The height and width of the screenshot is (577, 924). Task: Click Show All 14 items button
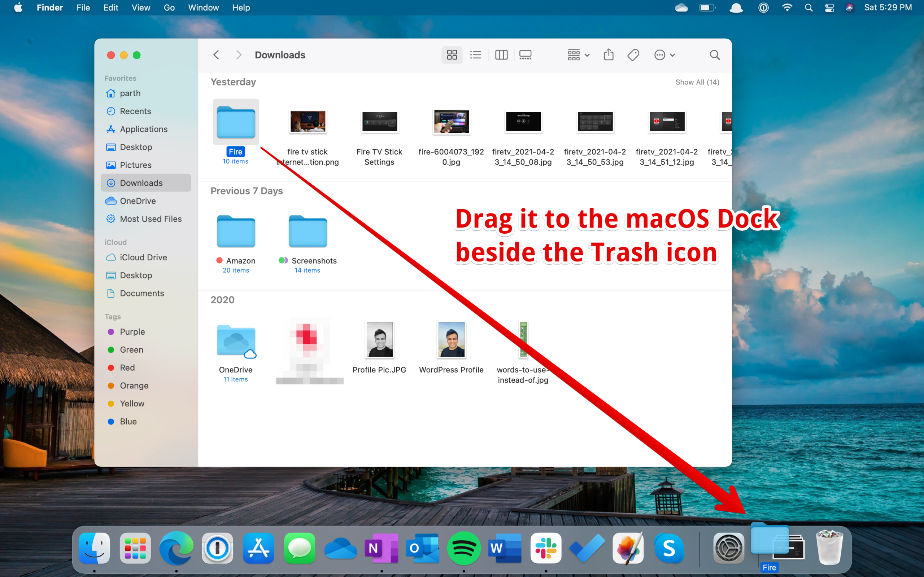(x=697, y=82)
